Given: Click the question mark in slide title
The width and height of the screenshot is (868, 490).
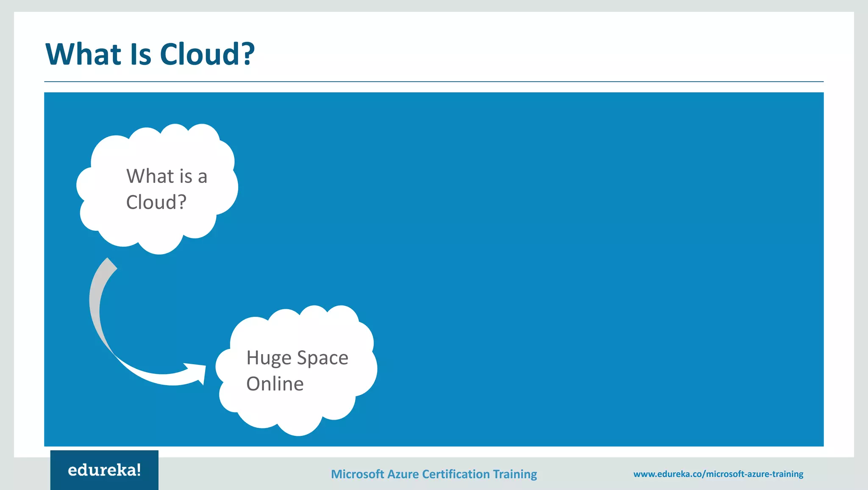Looking at the screenshot, I should (x=247, y=54).
